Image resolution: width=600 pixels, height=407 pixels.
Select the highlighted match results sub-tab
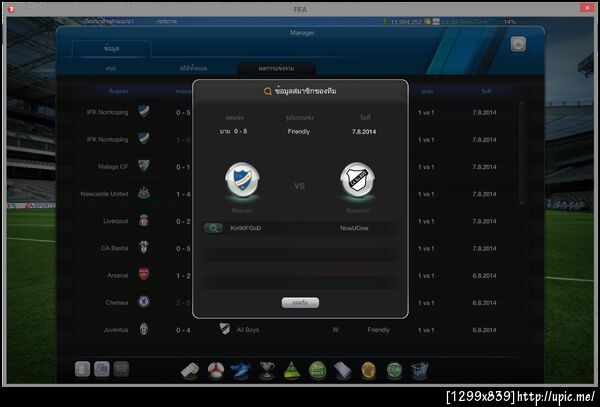coord(276,68)
